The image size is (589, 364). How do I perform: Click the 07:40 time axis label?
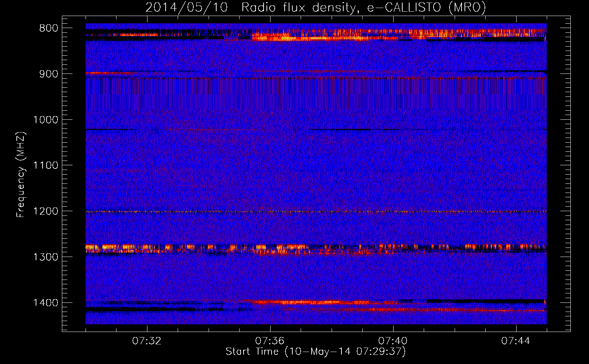click(x=393, y=341)
